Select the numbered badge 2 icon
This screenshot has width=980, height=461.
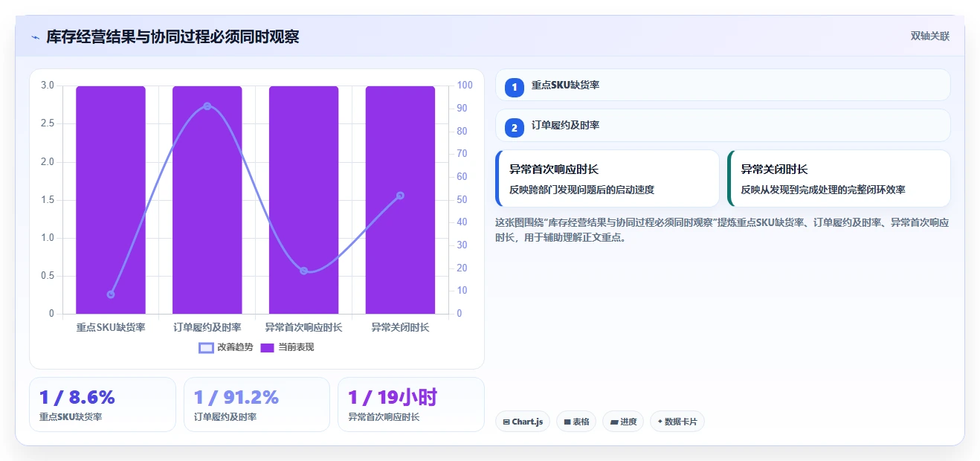(515, 127)
